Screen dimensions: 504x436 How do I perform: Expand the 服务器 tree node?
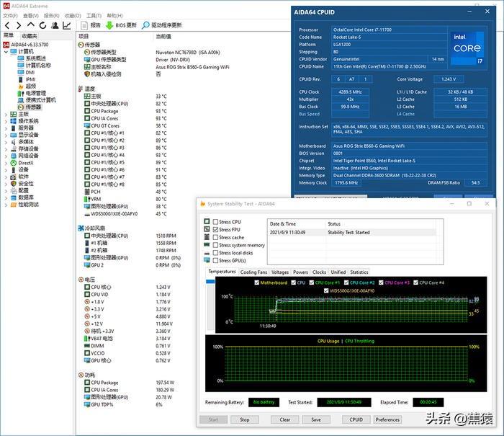pyautogui.click(x=6, y=128)
